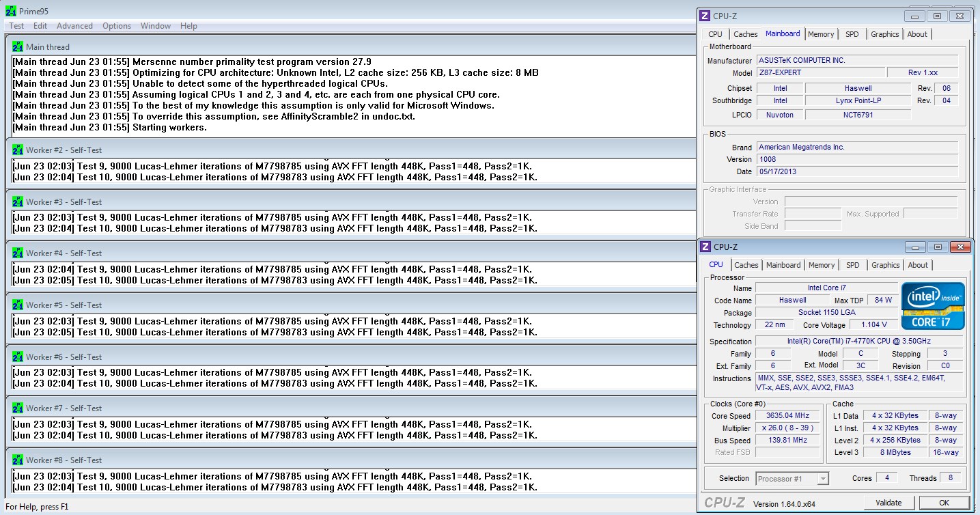
Task: Click the Intel Core i7 logo badge
Action: click(x=933, y=306)
